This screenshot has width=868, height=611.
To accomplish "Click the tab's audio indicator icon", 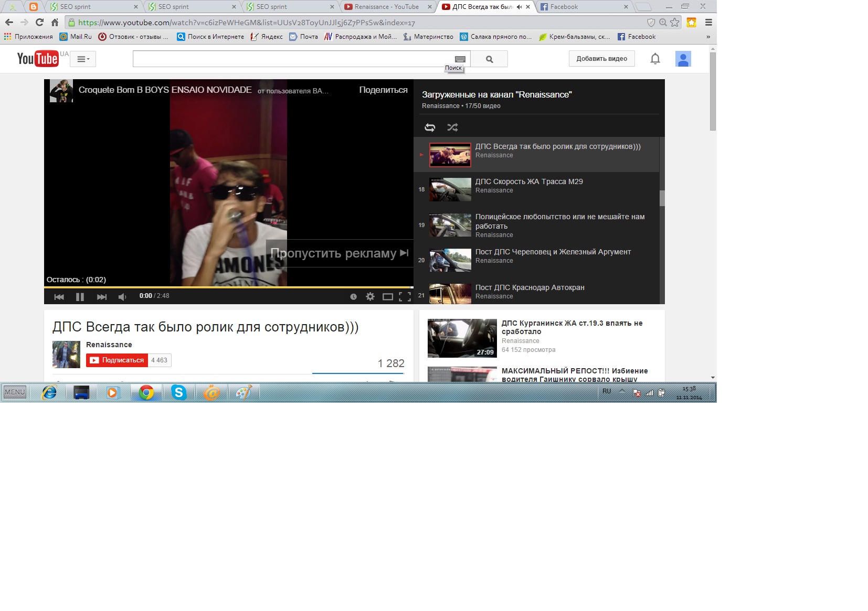I will click(520, 7).
